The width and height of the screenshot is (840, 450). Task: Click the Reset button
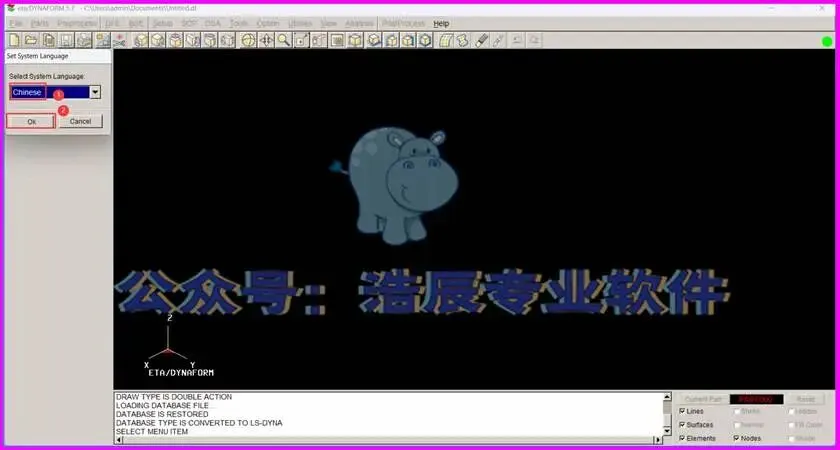806,400
